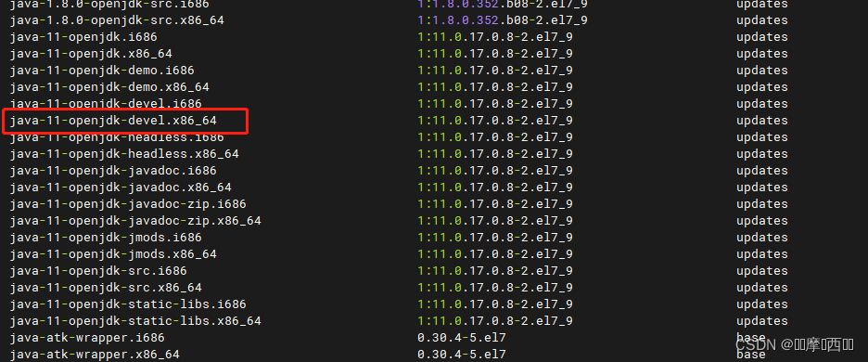Click the version of java-11-openjdk-jmods.i686
Viewport: 868px width, 362px height.
pos(495,238)
